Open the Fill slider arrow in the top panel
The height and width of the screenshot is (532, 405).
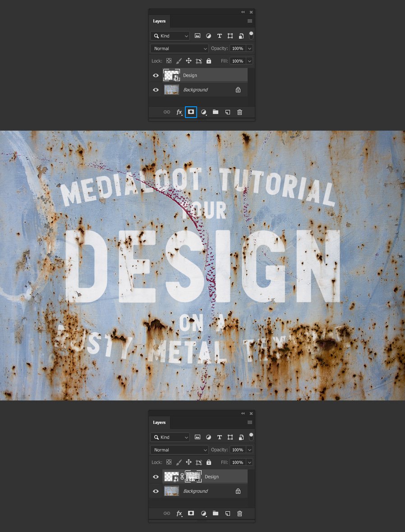[250, 61]
